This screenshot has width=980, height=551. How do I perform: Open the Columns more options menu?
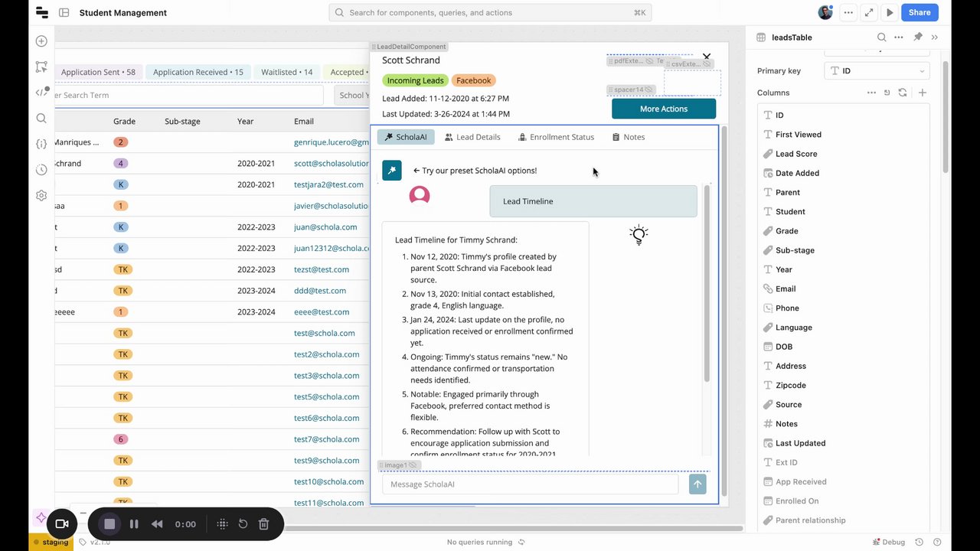(871, 93)
